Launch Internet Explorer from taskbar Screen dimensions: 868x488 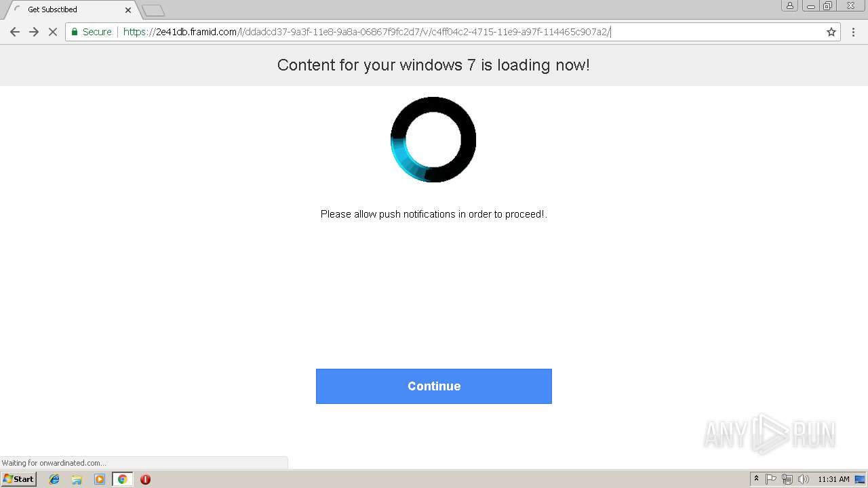click(54, 479)
